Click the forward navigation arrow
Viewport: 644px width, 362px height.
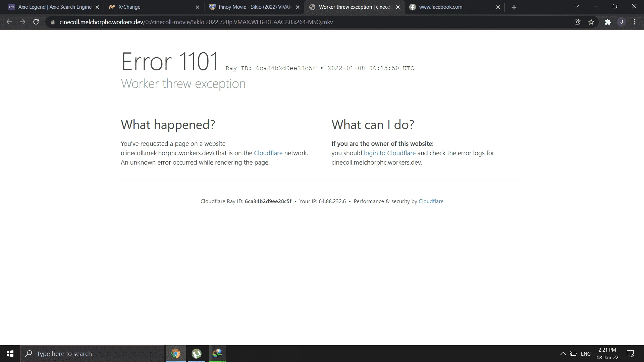(x=22, y=22)
